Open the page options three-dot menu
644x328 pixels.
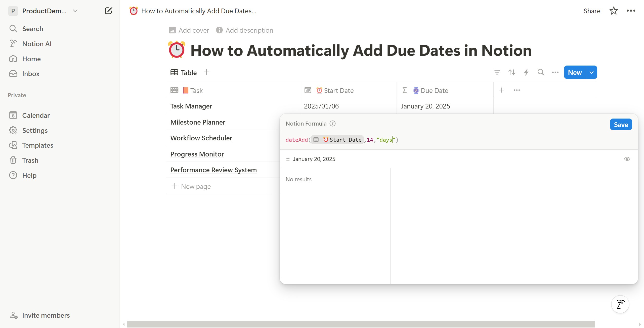pos(631,11)
